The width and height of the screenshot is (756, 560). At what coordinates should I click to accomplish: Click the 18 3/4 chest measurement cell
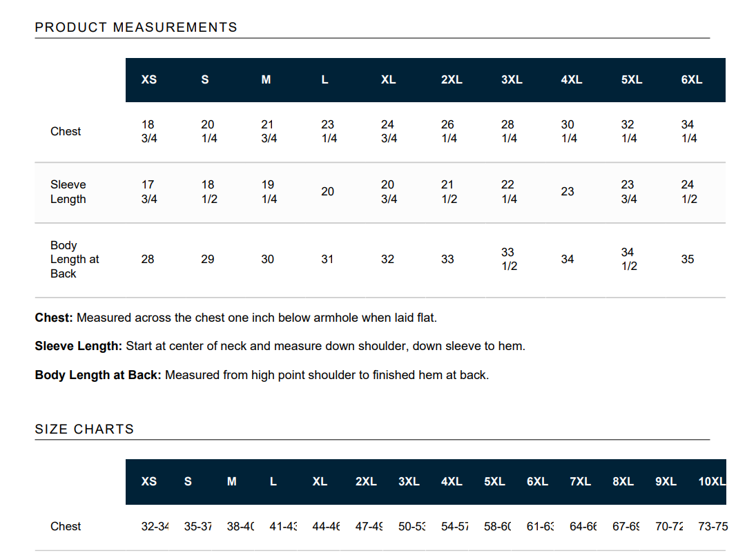click(x=148, y=131)
